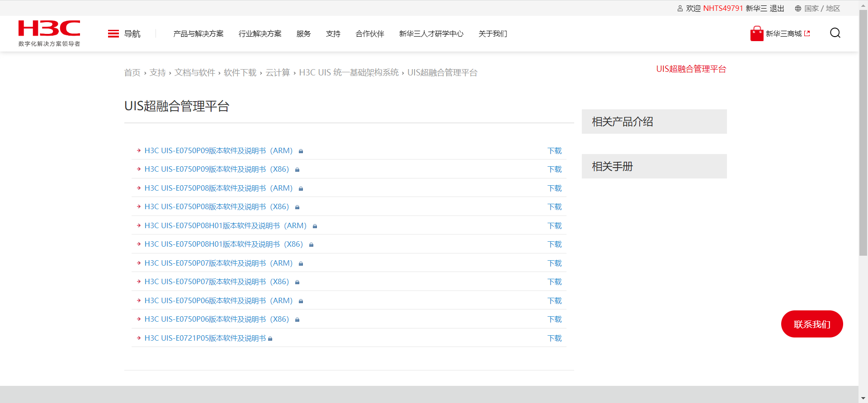This screenshot has height=403, width=868.
Task: Open H3C UIS-E0750P08 (ARM) software entry
Action: click(218, 188)
